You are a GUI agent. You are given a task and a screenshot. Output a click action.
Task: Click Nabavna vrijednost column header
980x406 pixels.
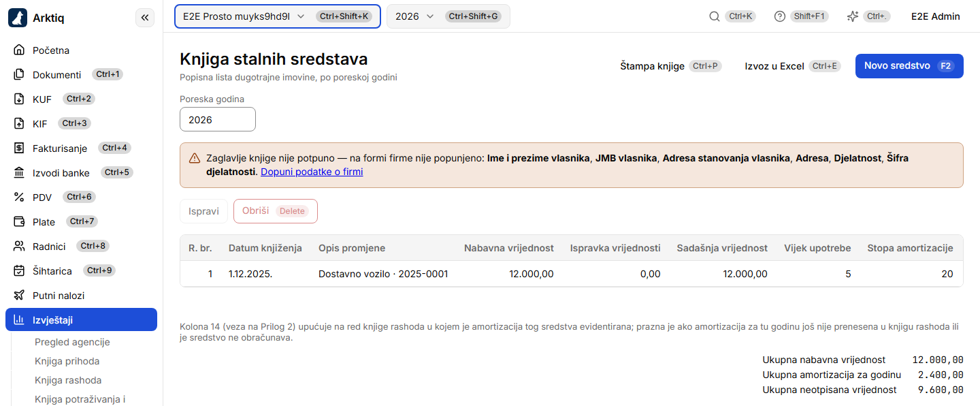pyautogui.click(x=509, y=248)
